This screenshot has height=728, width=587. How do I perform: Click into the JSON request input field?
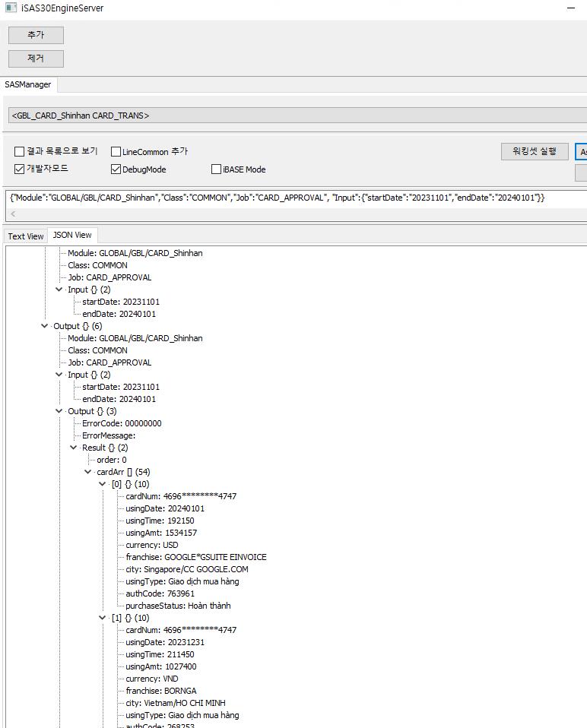pos(297,198)
